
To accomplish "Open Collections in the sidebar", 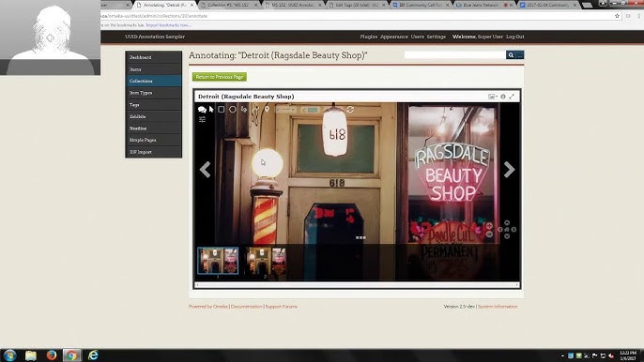I will point(153,81).
